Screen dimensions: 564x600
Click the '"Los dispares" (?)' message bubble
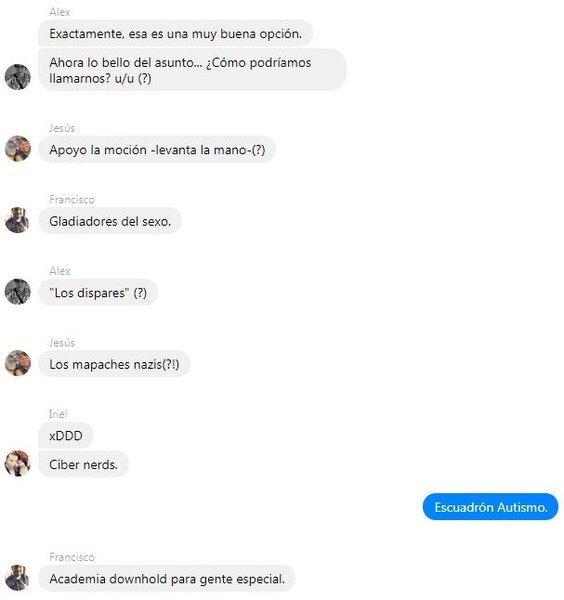click(98, 293)
